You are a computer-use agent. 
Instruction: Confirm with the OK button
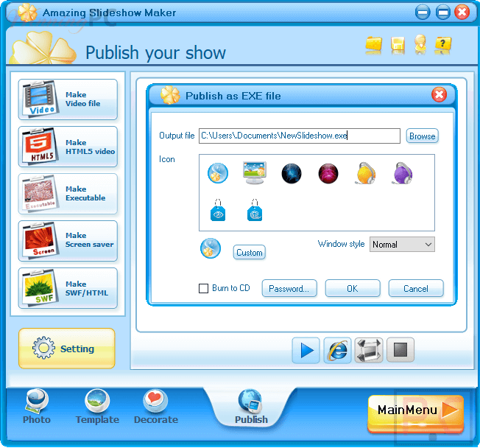(353, 288)
